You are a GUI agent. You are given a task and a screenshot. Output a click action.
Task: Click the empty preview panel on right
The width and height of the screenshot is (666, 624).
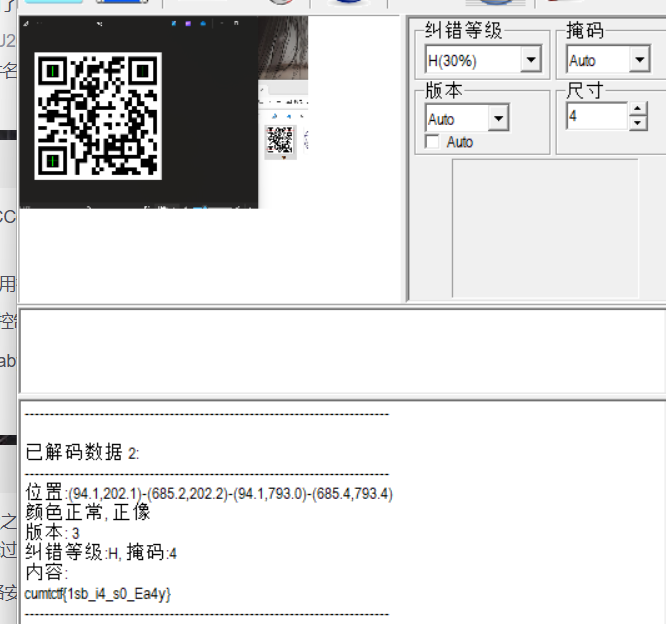tap(545, 229)
